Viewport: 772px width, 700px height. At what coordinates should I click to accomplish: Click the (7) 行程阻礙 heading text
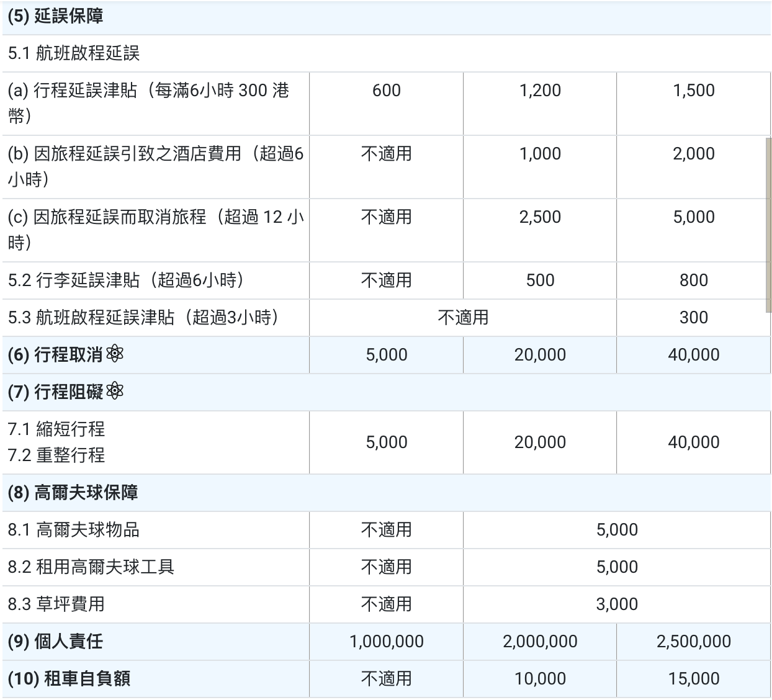(x=55, y=392)
